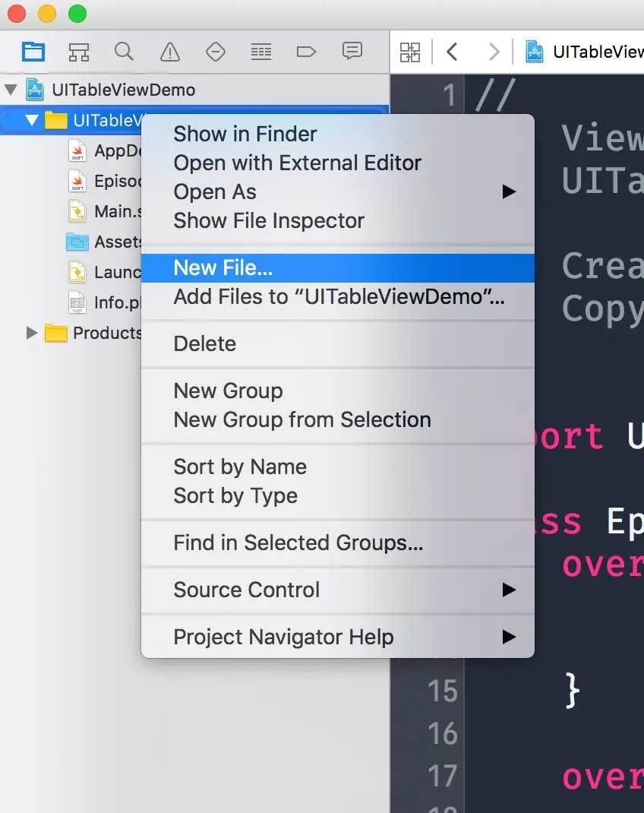Show the Issue navigator warning icon

(170, 52)
